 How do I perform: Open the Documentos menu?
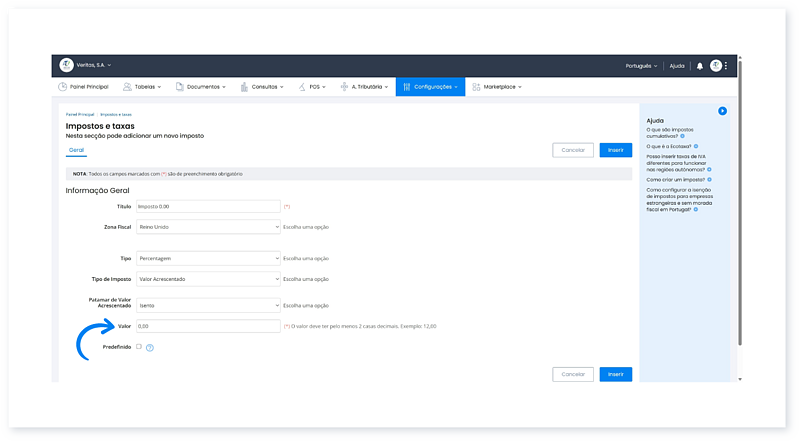201,87
